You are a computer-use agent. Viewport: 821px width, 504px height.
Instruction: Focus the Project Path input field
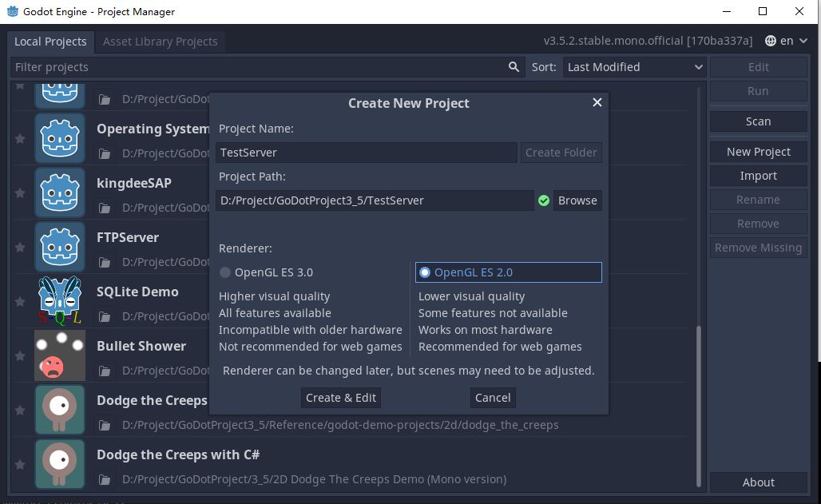tap(375, 200)
